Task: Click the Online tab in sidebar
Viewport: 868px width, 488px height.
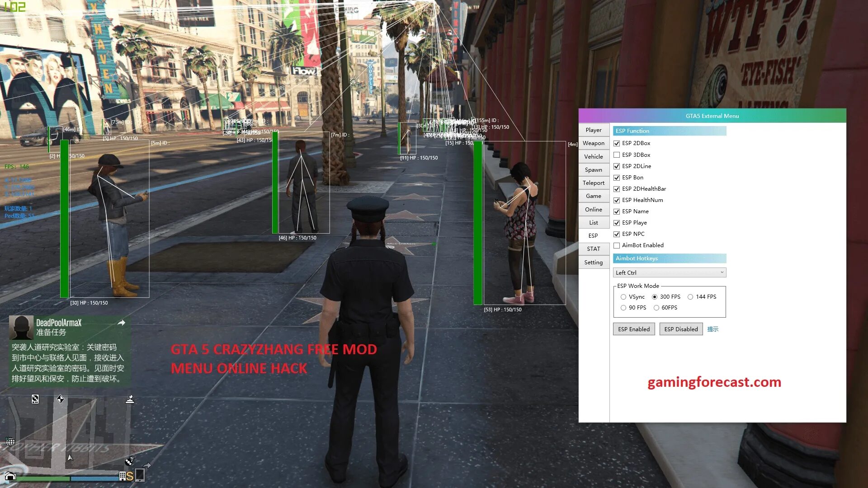Action: pyautogui.click(x=593, y=209)
